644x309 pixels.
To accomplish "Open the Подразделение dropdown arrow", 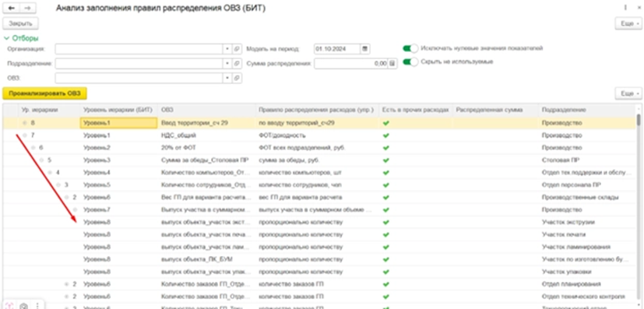I will click(x=227, y=64).
